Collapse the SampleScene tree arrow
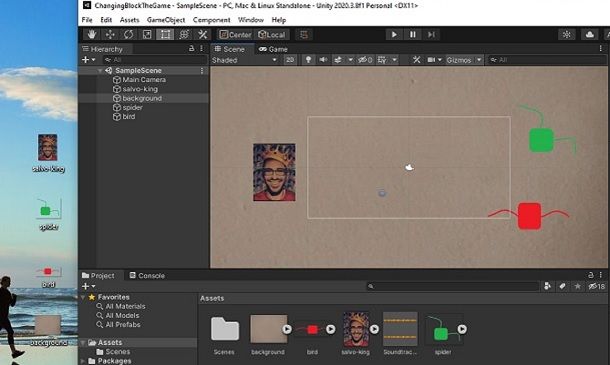 (100, 70)
